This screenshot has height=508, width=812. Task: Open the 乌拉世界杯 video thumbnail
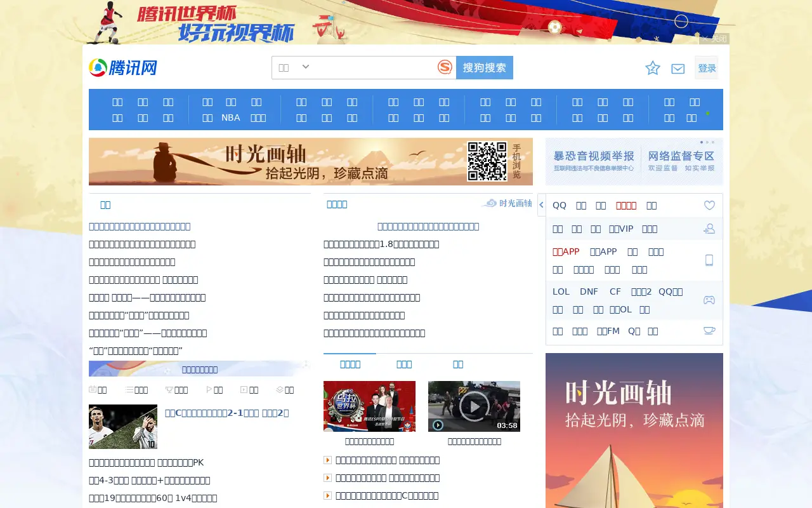click(x=369, y=406)
